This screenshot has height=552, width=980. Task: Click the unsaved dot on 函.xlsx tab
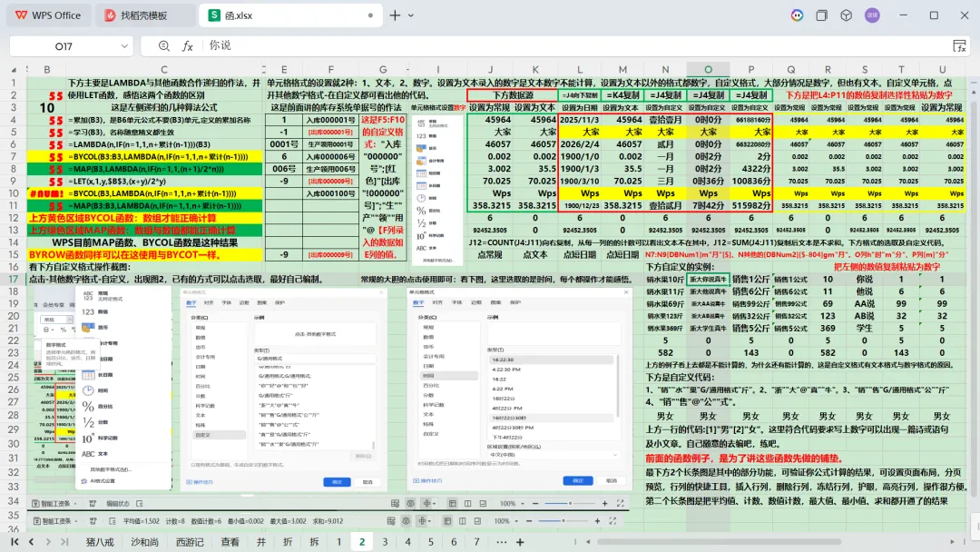370,15
